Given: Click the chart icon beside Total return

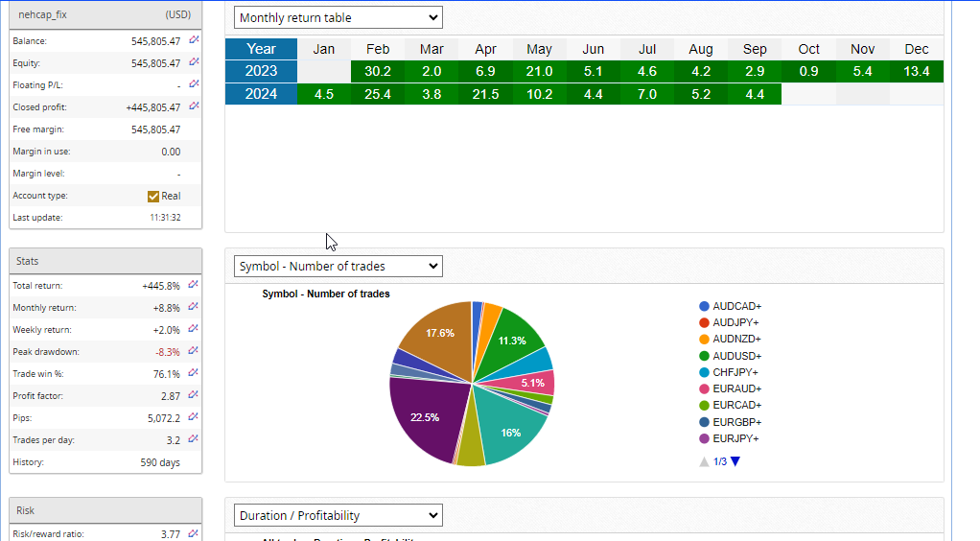Looking at the screenshot, I should (x=194, y=285).
